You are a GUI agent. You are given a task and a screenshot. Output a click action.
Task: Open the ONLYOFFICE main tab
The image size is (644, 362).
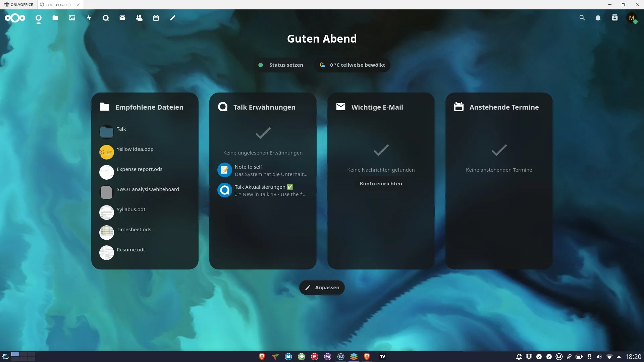[x=19, y=5]
